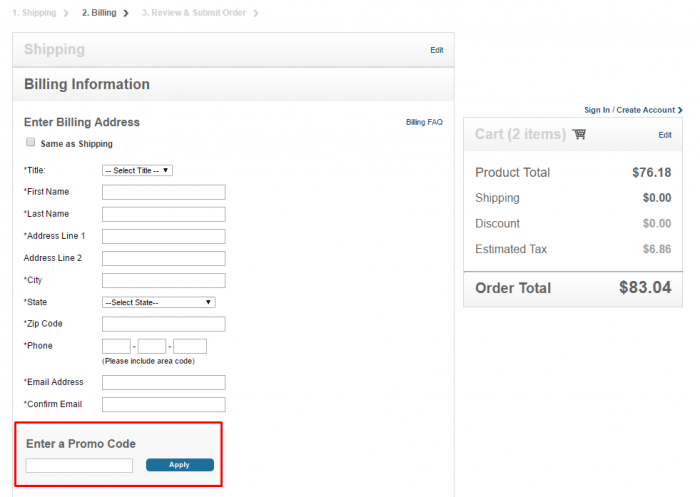Screen dimensions: 700x497
Task: Click the Create Account link
Action: tap(645, 110)
